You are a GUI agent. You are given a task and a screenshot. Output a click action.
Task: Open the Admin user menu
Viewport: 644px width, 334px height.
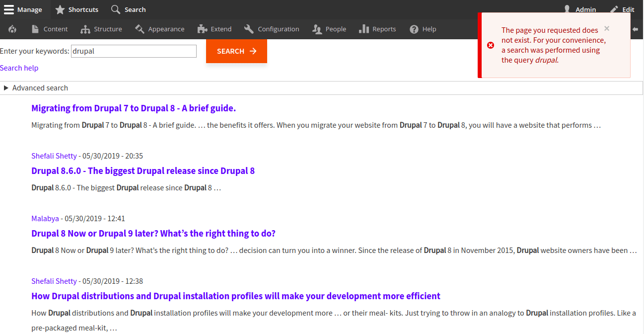tap(580, 9)
